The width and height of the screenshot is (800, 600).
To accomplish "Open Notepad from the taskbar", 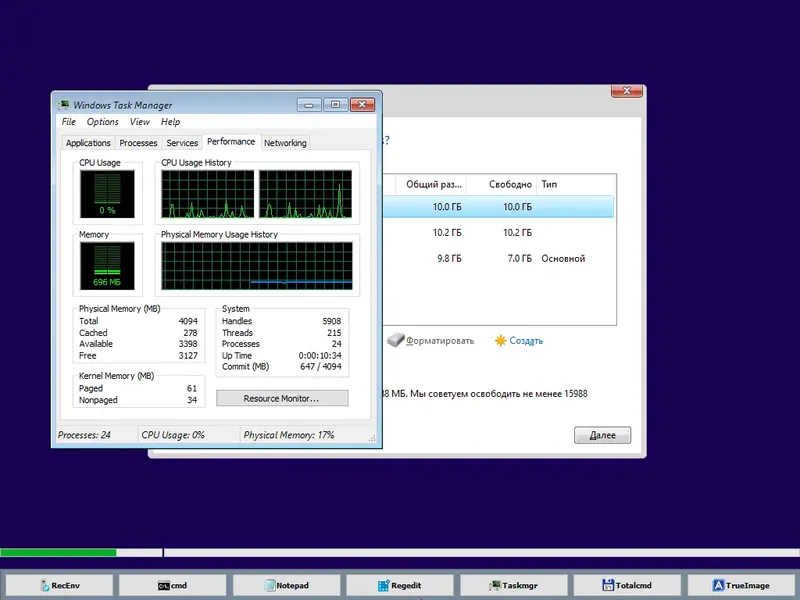I will [x=287, y=585].
